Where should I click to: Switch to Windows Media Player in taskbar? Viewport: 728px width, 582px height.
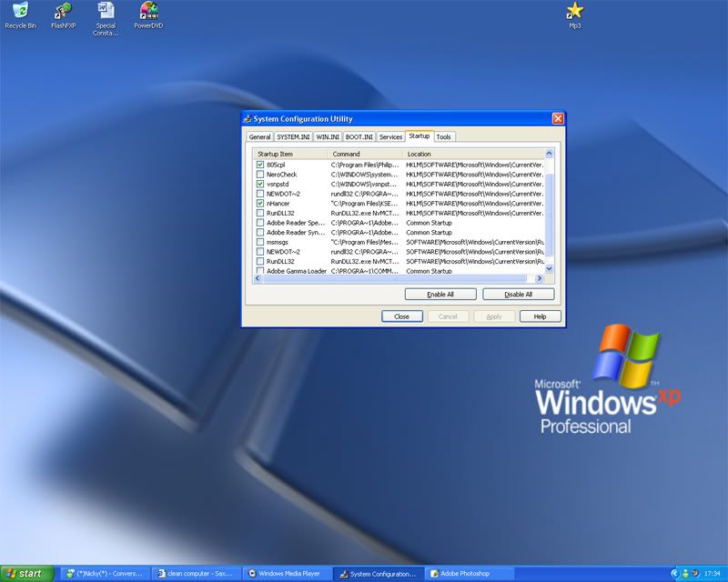tap(286, 574)
